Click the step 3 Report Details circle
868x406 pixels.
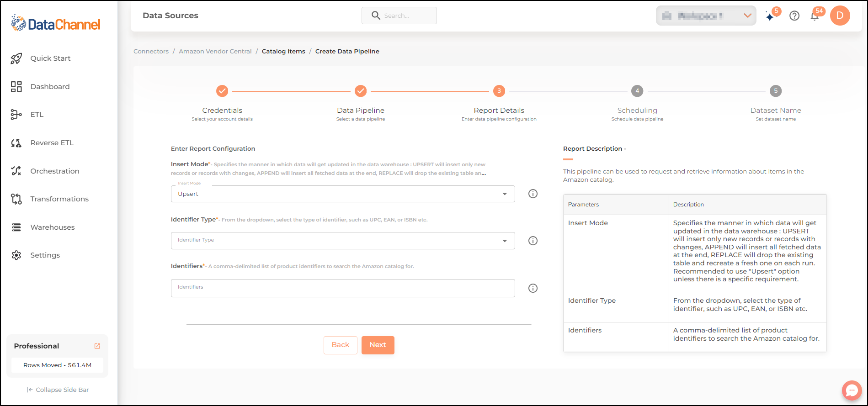pyautogui.click(x=499, y=91)
